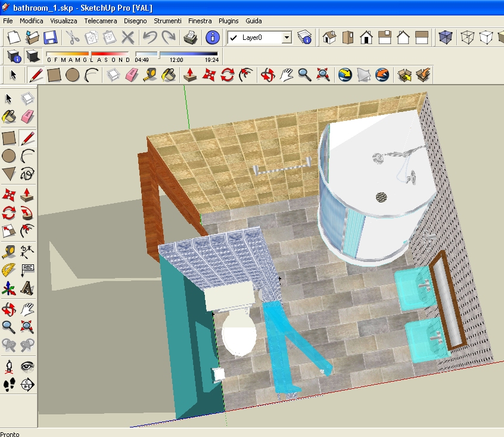Select Paint Bucket in horizontal toolbar
The image size is (504, 437).
(169, 75)
